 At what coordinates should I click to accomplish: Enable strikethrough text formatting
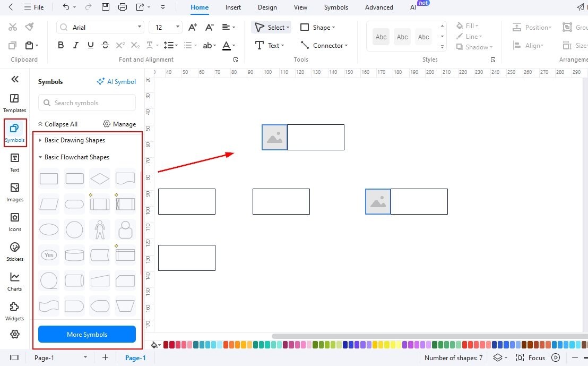[x=105, y=45]
